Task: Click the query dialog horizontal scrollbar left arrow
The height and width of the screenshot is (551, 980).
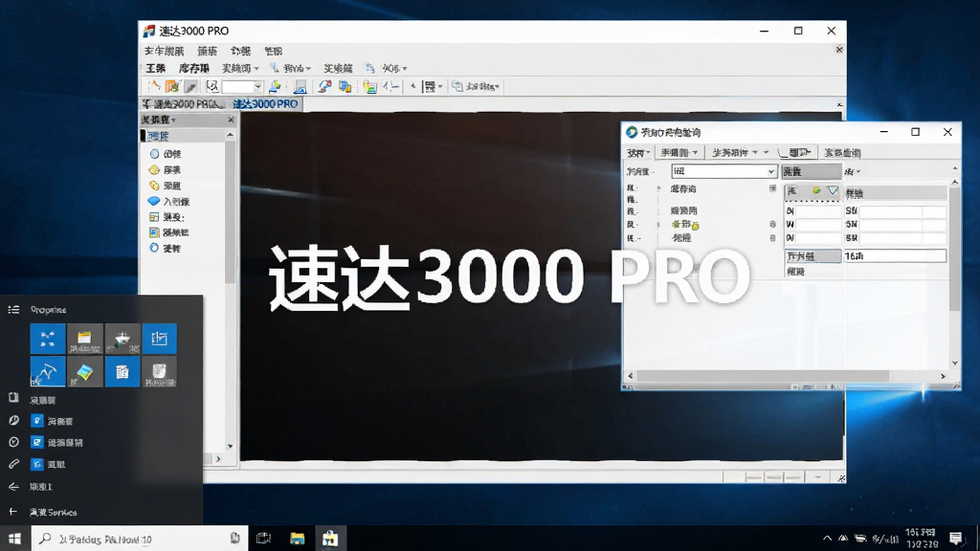Action: coord(630,376)
